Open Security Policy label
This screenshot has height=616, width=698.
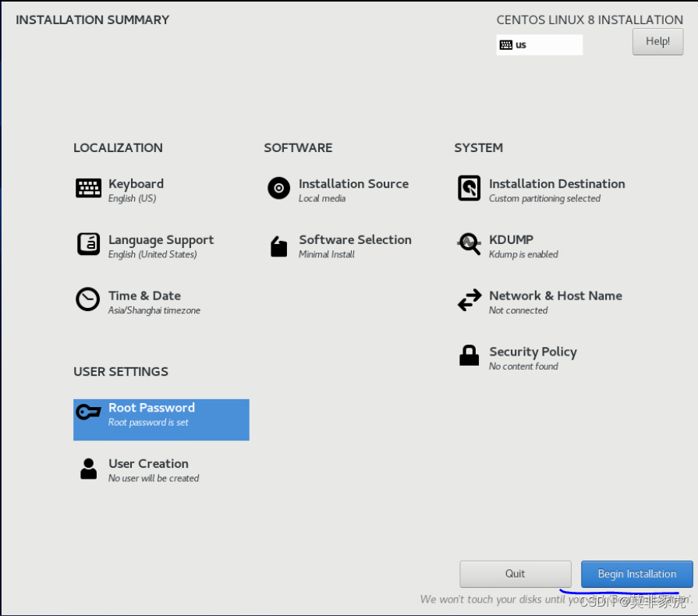coord(533,352)
